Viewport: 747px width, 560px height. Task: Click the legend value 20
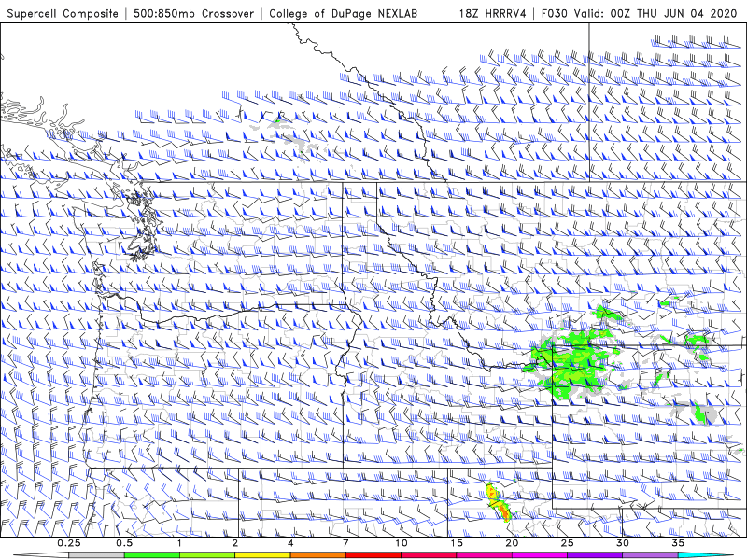click(x=512, y=543)
